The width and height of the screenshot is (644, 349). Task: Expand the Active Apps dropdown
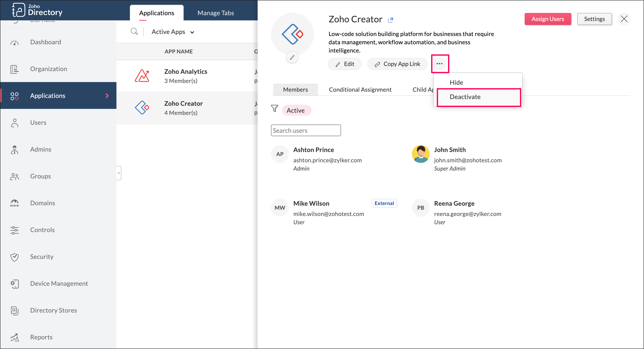(173, 32)
